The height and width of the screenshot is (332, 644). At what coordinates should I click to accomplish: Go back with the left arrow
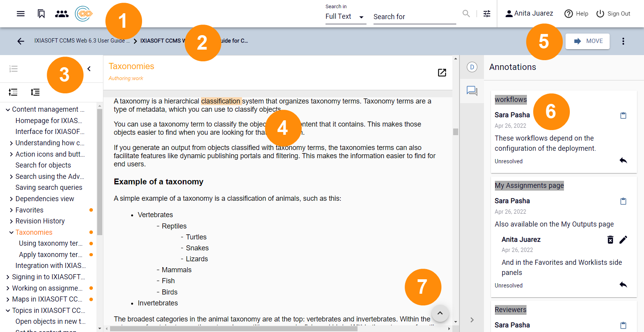click(21, 41)
